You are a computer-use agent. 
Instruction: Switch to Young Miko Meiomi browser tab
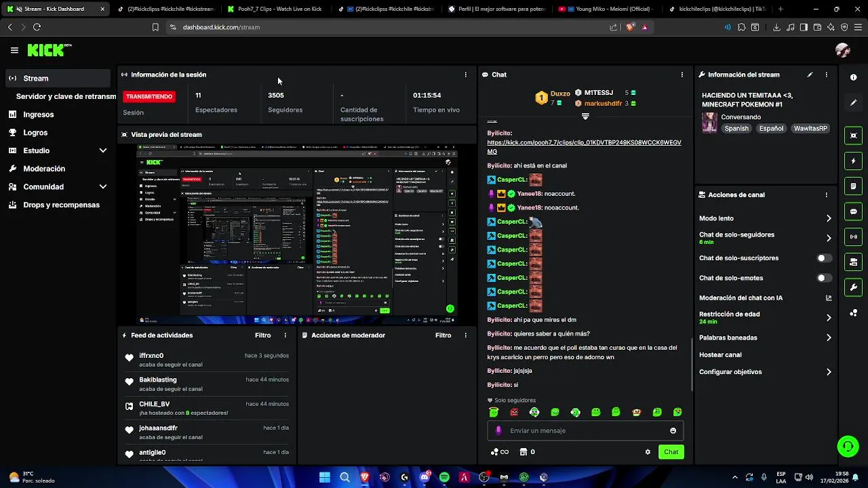click(x=606, y=9)
